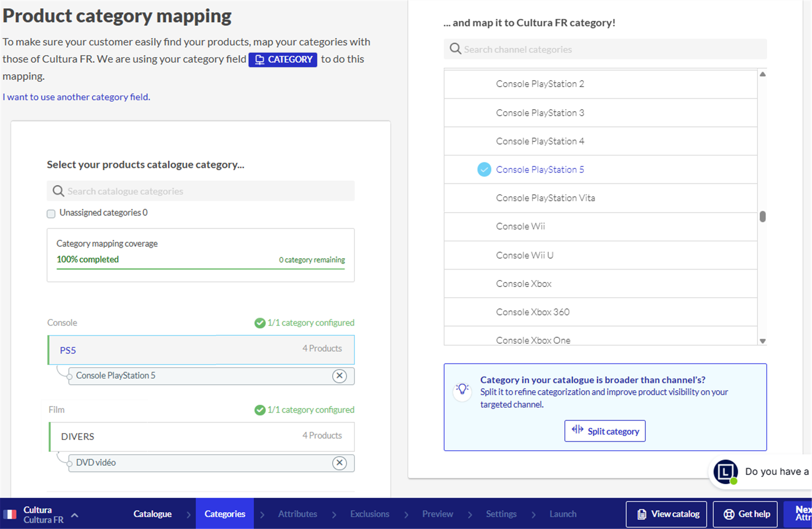This screenshot has height=529, width=812.
Task: Click 'I want to use another category field'
Action: (77, 97)
